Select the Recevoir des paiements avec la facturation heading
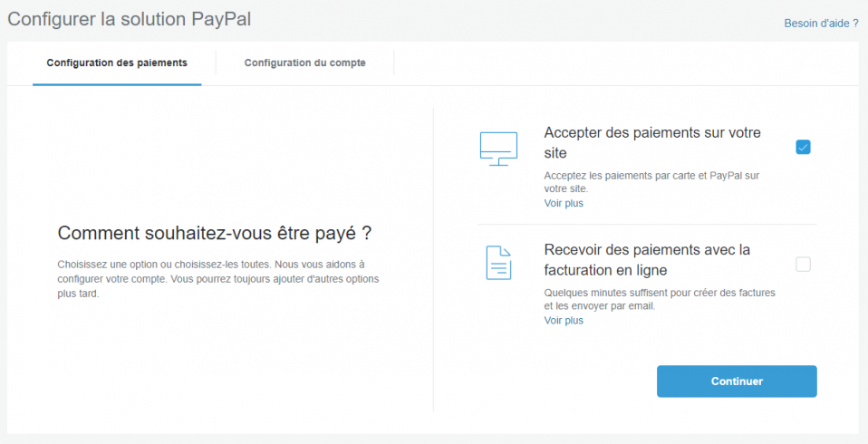Viewport: 868px width, 444px height. 647,260
